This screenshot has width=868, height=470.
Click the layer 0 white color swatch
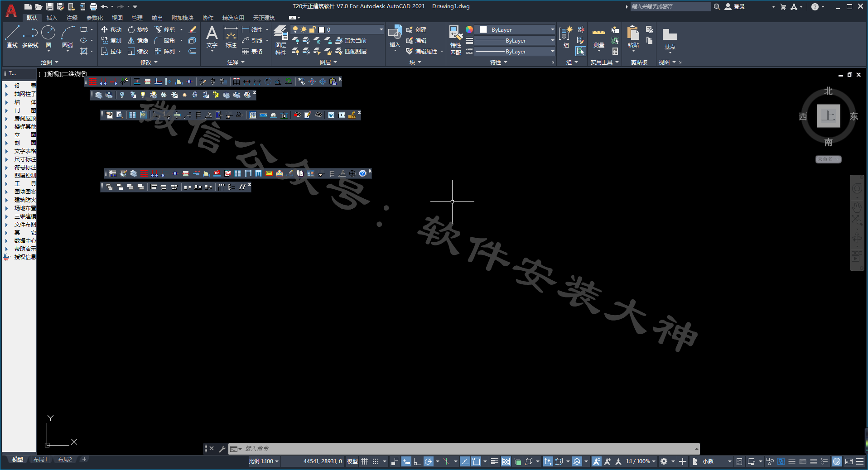(321, 29)
